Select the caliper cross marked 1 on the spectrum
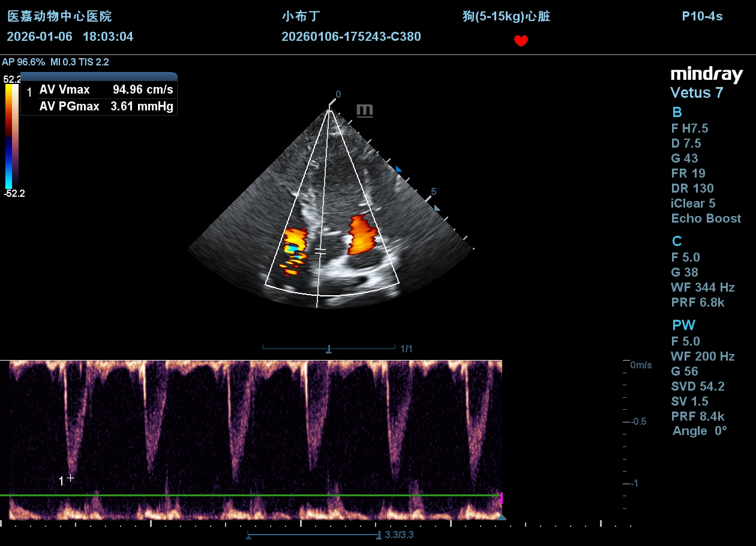 [70, 478]
